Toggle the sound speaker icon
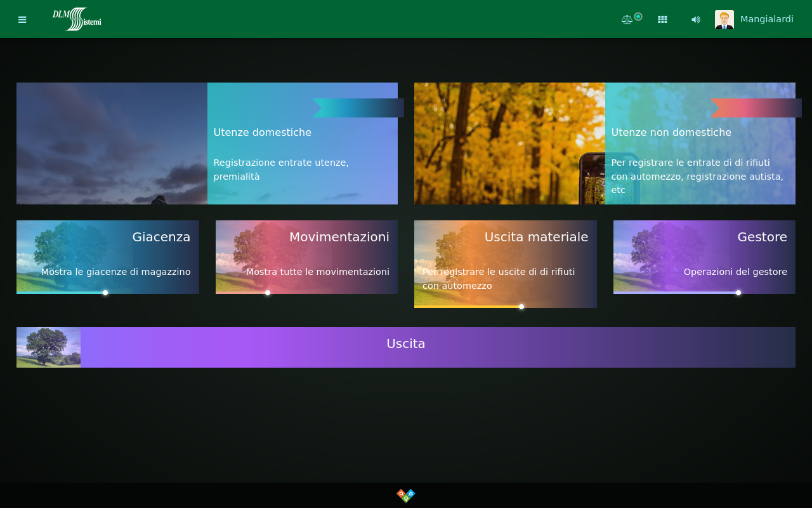Viewport: 812px width, 508px height. point(696,20)
